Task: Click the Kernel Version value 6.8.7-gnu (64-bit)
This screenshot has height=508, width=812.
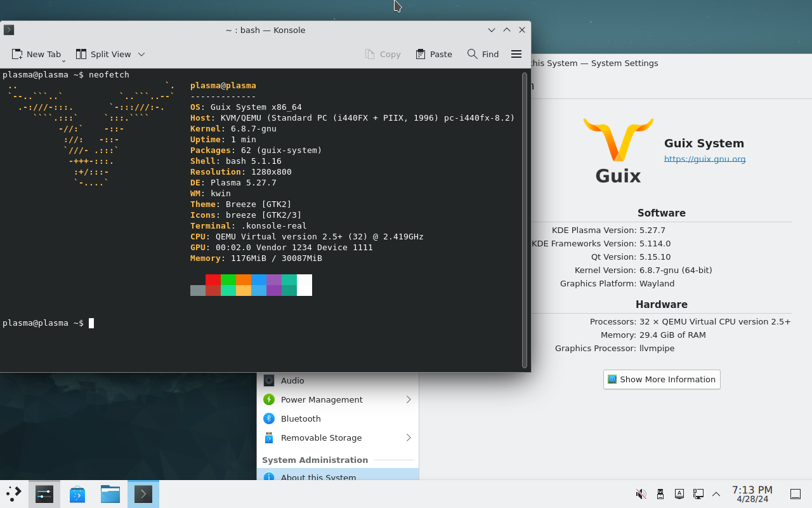Action: [x=676, y=270]
